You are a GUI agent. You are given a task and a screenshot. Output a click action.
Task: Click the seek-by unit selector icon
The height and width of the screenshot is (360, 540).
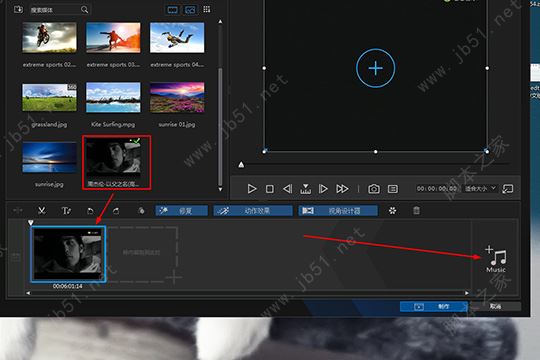pos(305,189)
